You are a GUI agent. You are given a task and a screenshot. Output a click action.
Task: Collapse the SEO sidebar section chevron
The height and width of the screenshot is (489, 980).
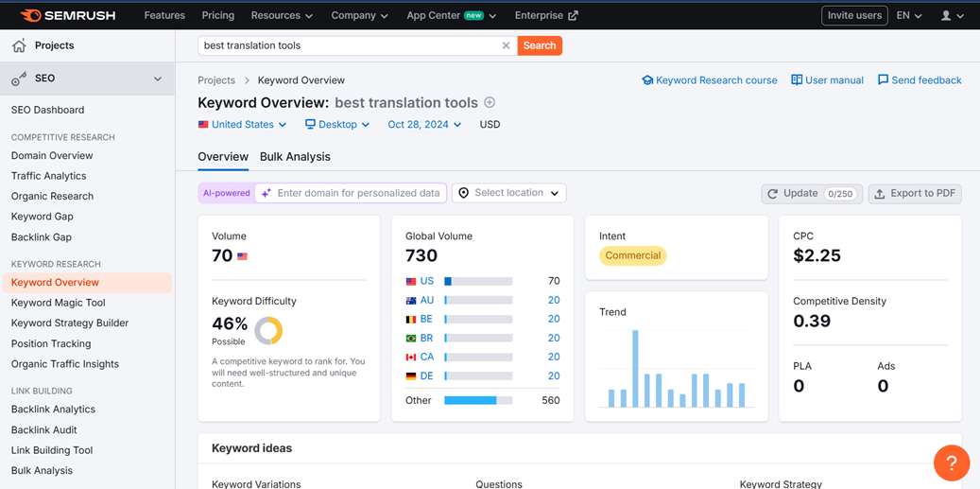[158, 79]
